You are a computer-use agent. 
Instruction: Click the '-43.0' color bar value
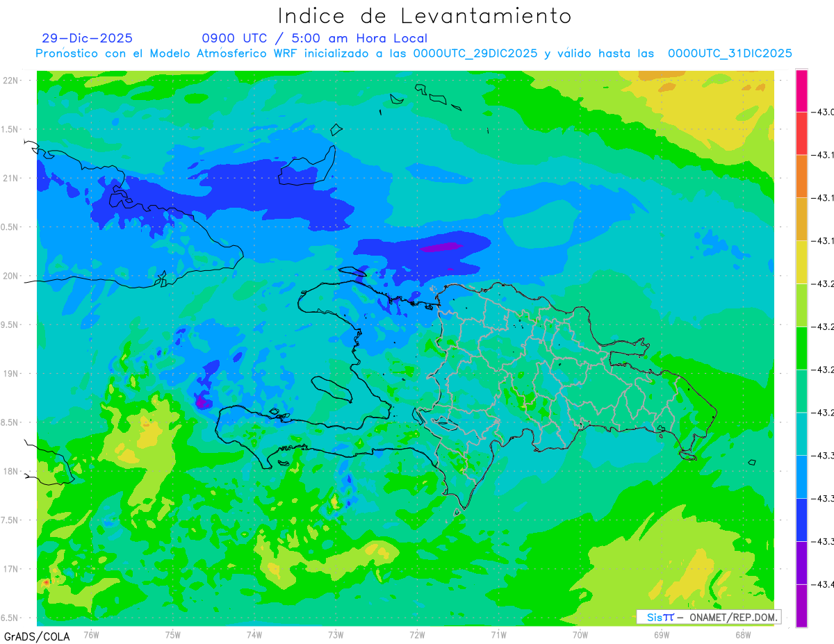(824, 112)
